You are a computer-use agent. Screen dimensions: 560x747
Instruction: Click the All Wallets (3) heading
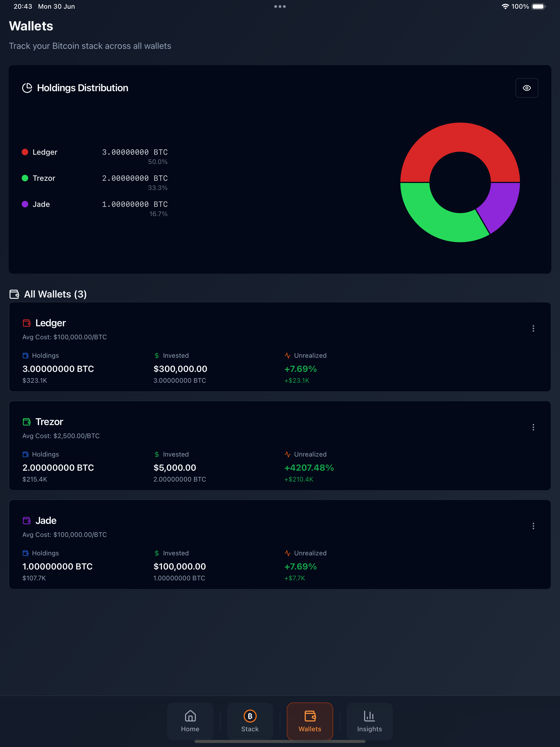[x=55, y=294]
